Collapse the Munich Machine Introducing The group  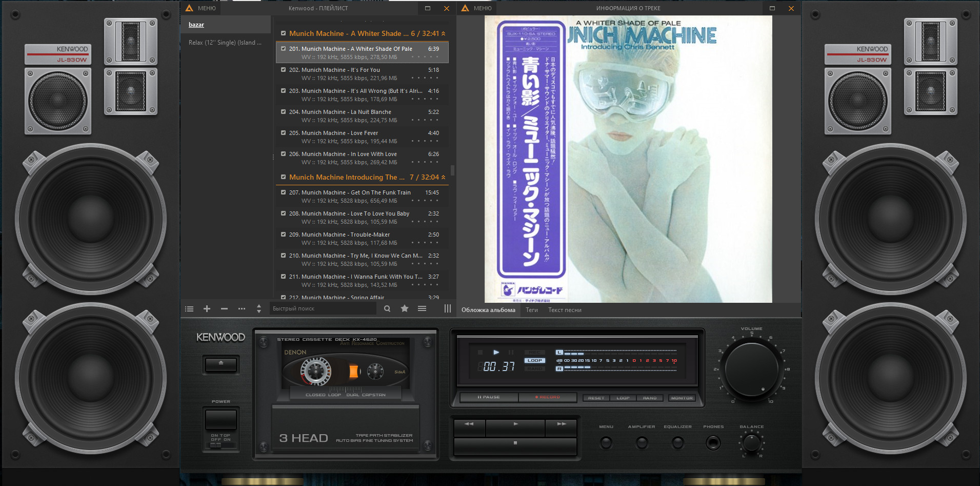444,177
